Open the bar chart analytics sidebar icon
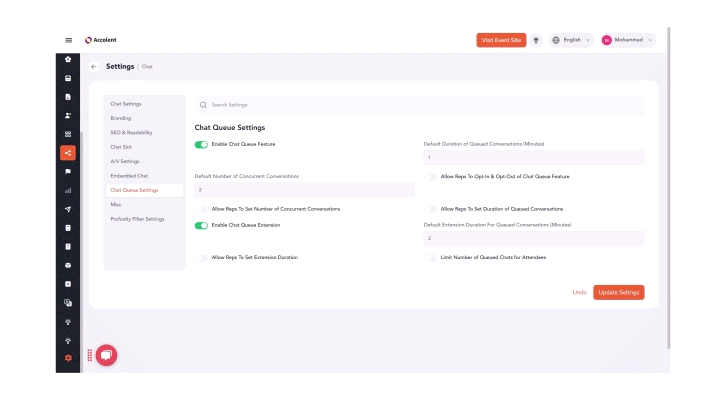 pos(68,190)
